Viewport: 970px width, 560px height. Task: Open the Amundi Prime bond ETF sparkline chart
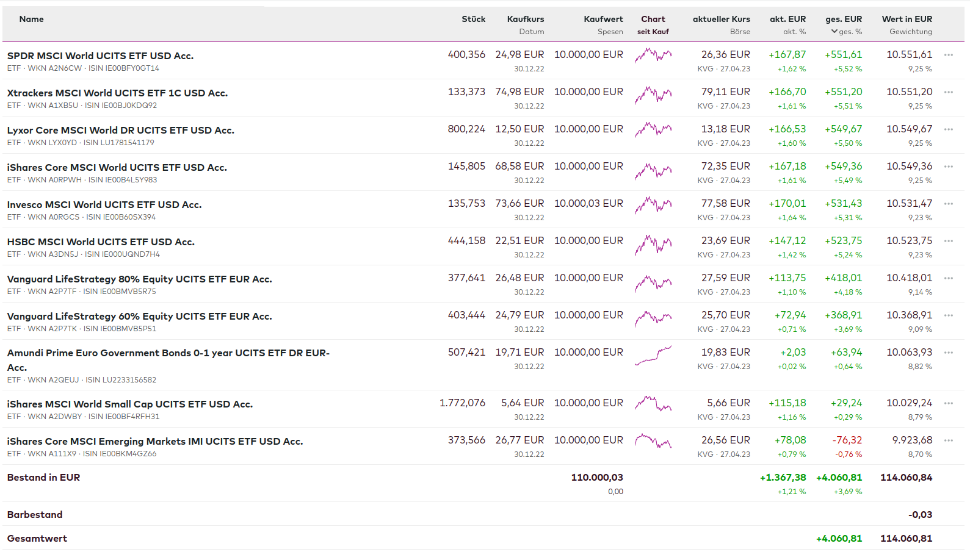(653, 355)
